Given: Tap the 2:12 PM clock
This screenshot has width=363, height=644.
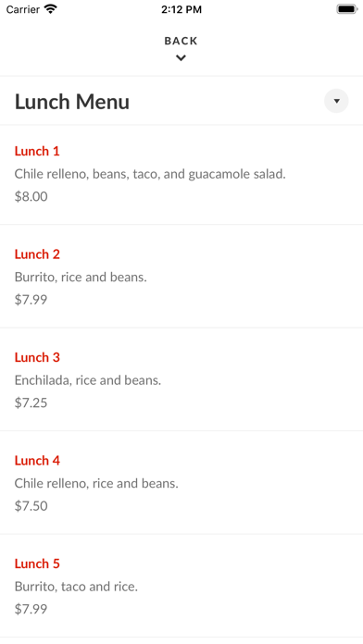Looking at the screenshot, I should pos(181,9).
